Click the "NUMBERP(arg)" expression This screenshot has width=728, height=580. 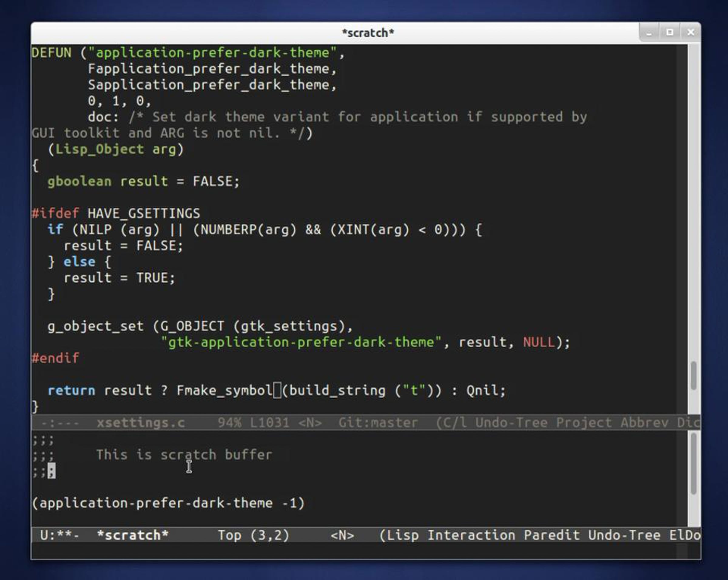[248, 230]
